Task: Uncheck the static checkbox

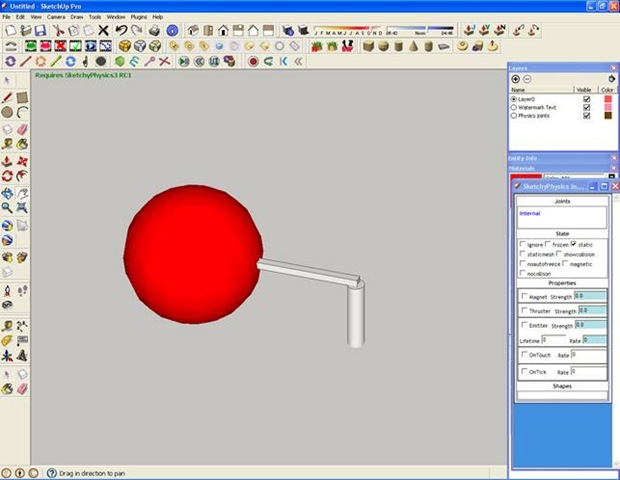Action: pos(574,244)
